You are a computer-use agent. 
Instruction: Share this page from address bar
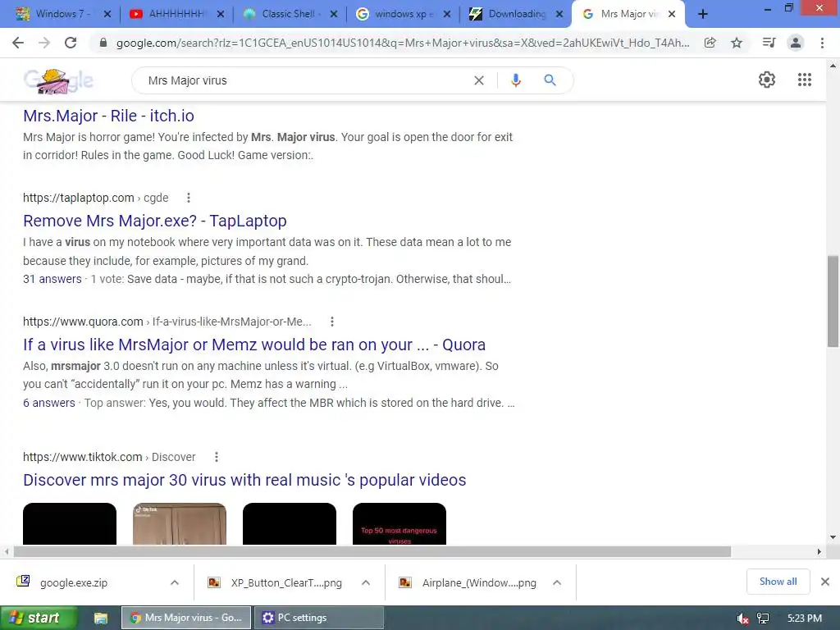[710, 43]
